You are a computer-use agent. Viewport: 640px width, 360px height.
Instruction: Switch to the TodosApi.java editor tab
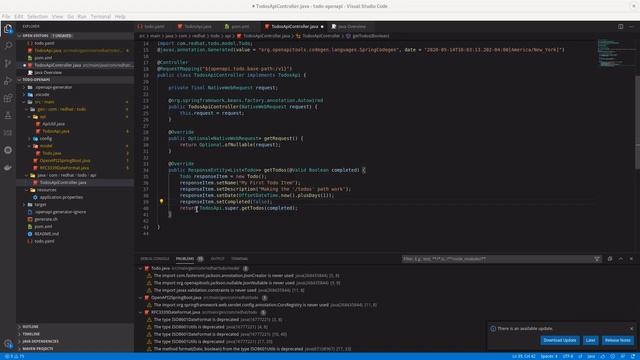198,27
